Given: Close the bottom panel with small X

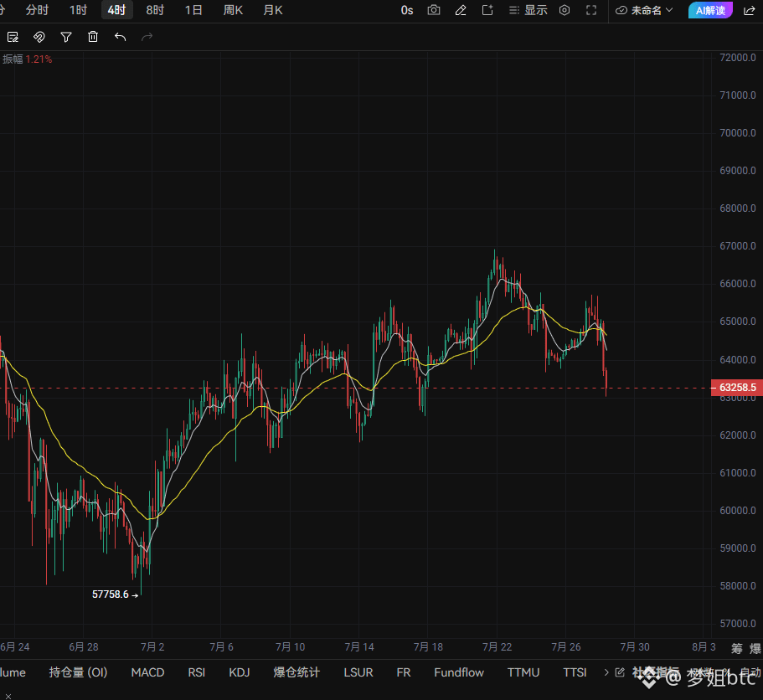Looking at the screenshot, I should 8,696.
